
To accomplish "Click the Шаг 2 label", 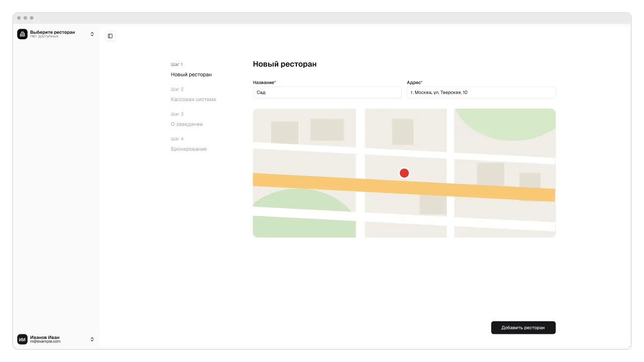I will tap(177, 89).
